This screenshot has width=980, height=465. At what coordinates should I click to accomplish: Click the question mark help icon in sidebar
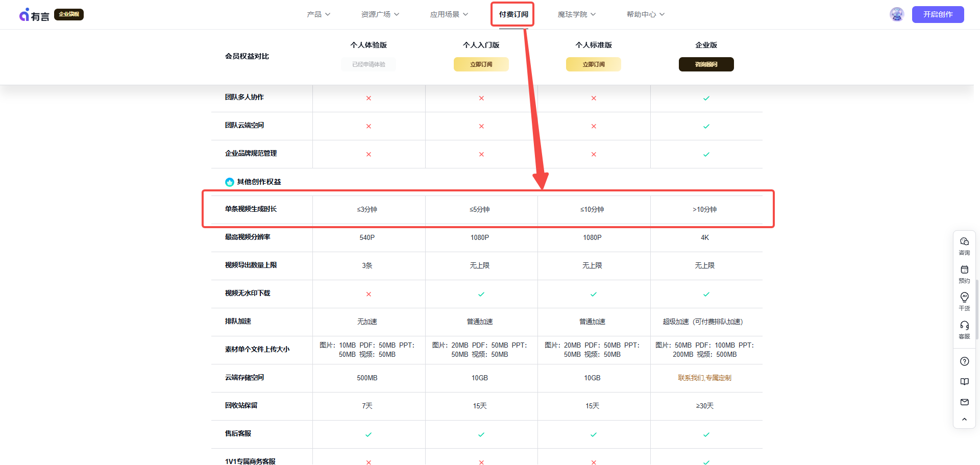[x=964, y=361]
